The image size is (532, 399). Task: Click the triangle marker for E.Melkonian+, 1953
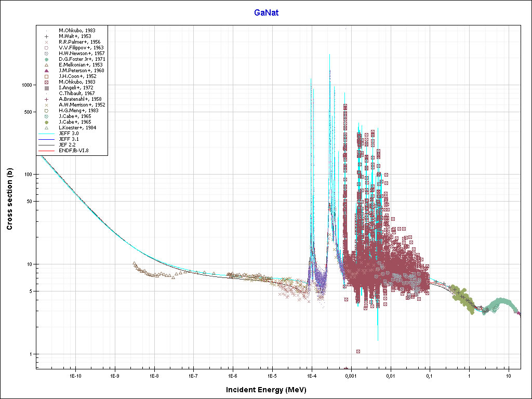tap(46, 65)
